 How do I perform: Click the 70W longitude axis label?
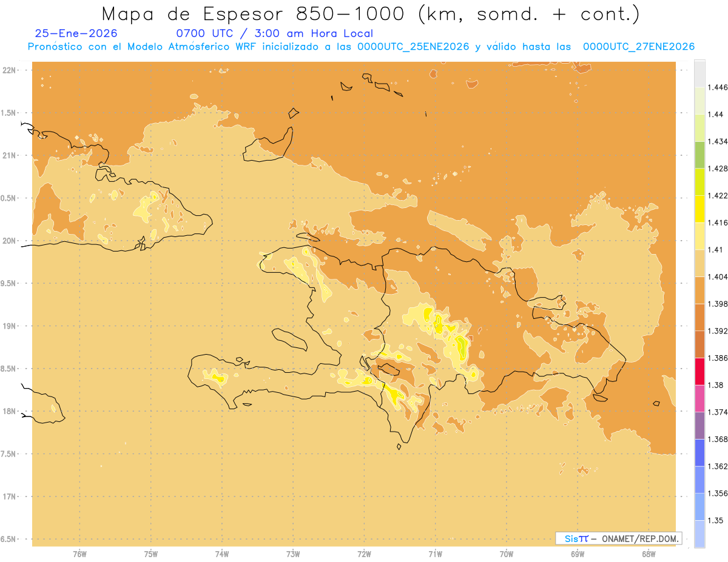click(507, 554)
